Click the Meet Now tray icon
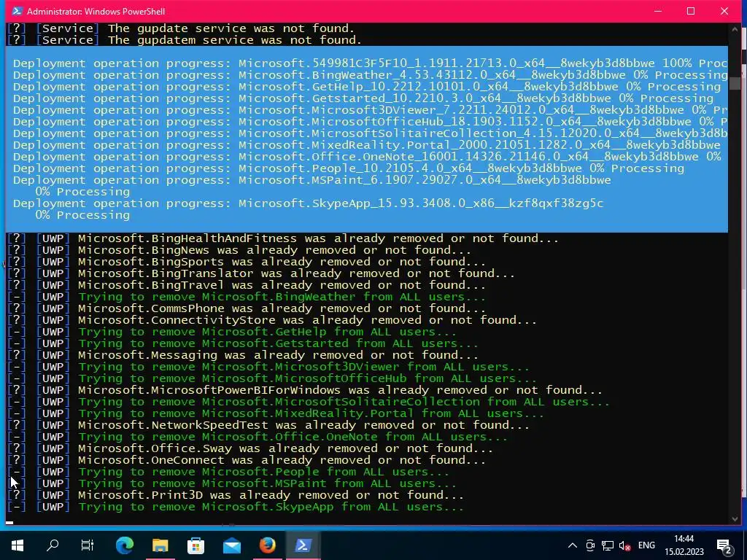The image size is (747, 560). (x=590, y=545)
